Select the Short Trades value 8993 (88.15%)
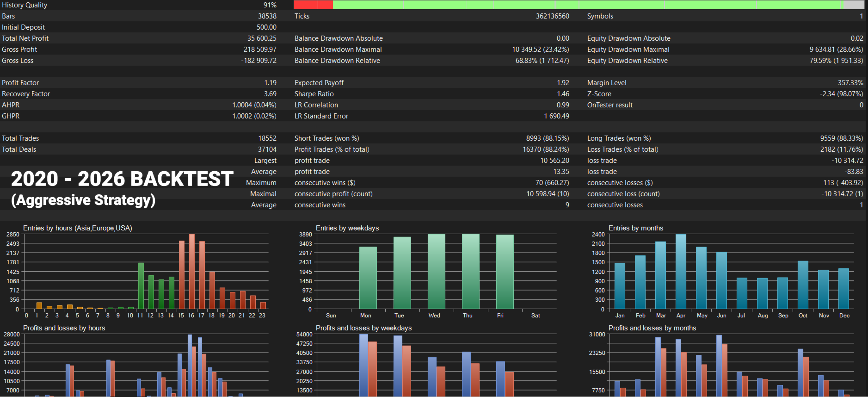 (548, 138)
